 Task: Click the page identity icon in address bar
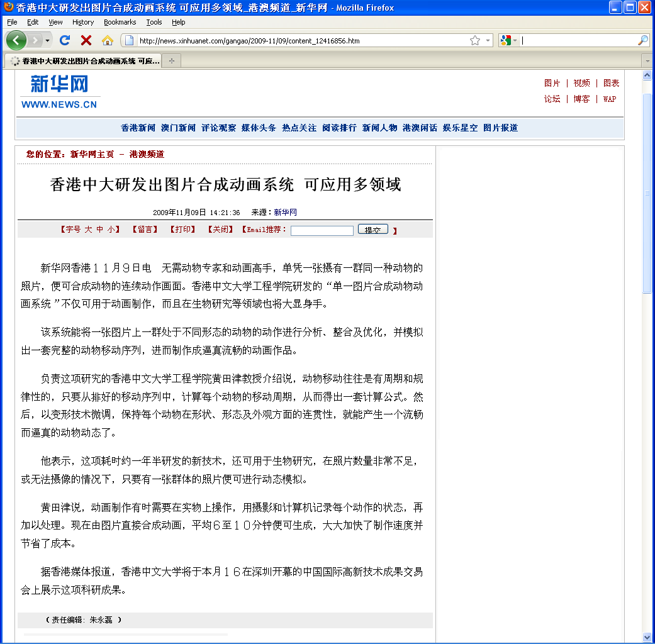point(130,40)
